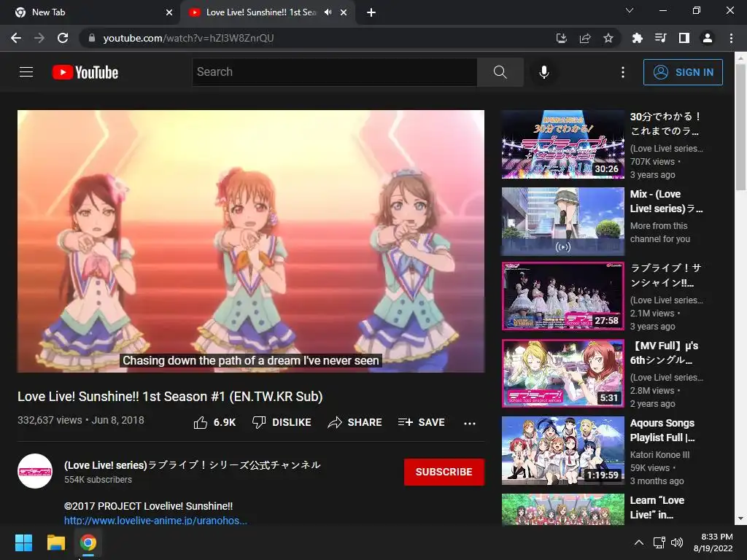This screenshot has height=560, width=747.
Task: Open the Chrome extensions puzzle icon
Action: click(637, 38)
